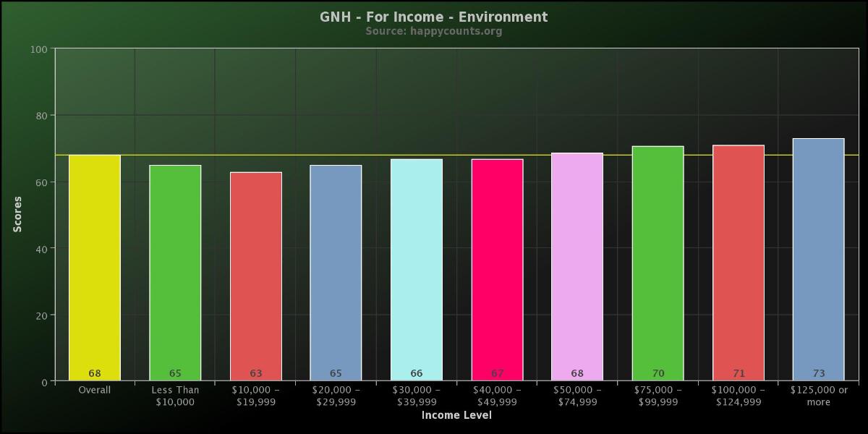Click the value label 63 inside the bar
Image resolution: width=868 pixels, height=434 pixels.
coord(256,373)
